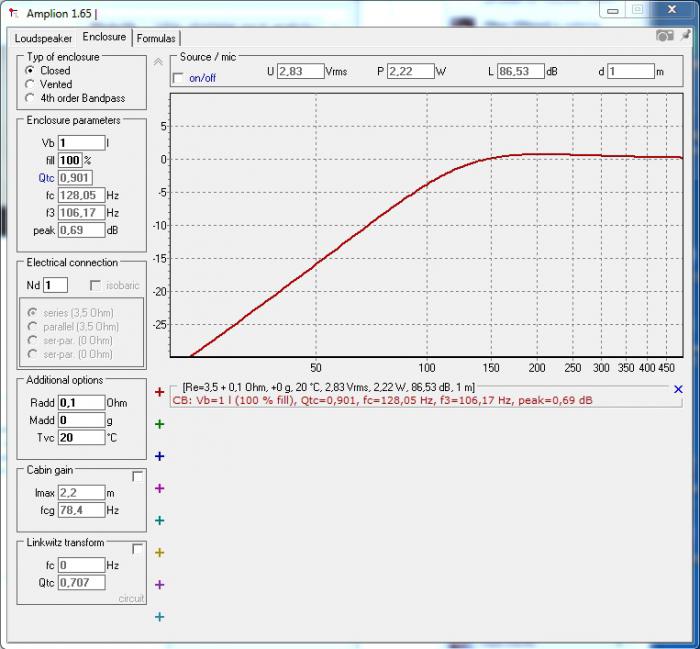This screenshot has height=649, width=700.
Task: Click the magenta plus curve slot icon
Action: click(159, 488)
